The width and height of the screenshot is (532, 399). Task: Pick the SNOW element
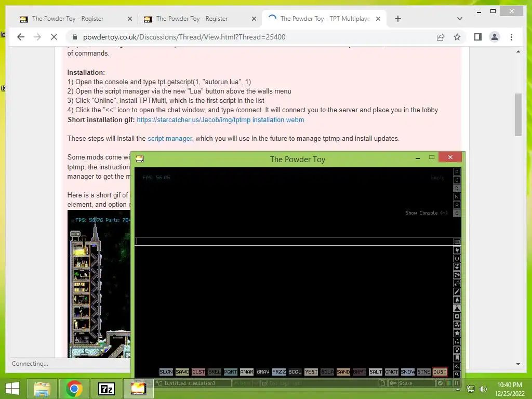(407, 372)
